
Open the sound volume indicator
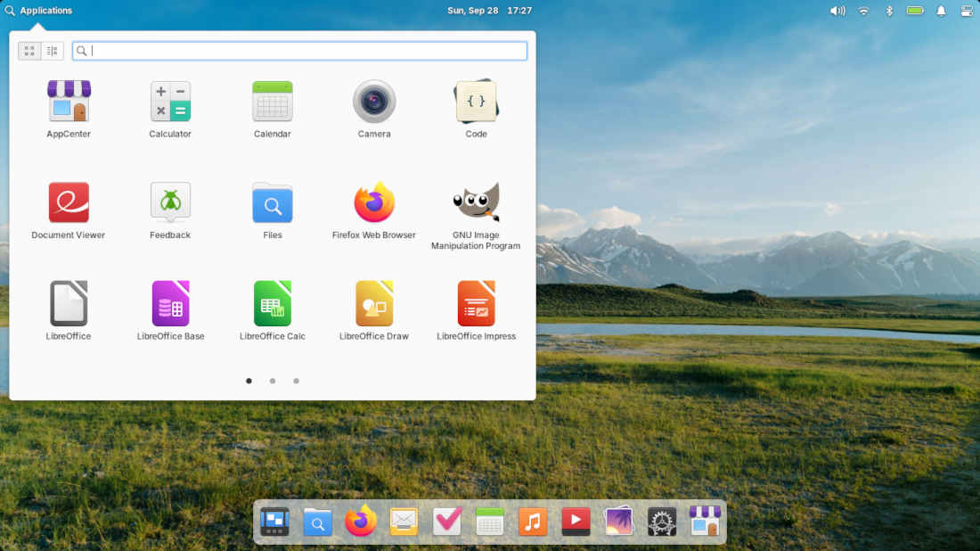[837, 11]
